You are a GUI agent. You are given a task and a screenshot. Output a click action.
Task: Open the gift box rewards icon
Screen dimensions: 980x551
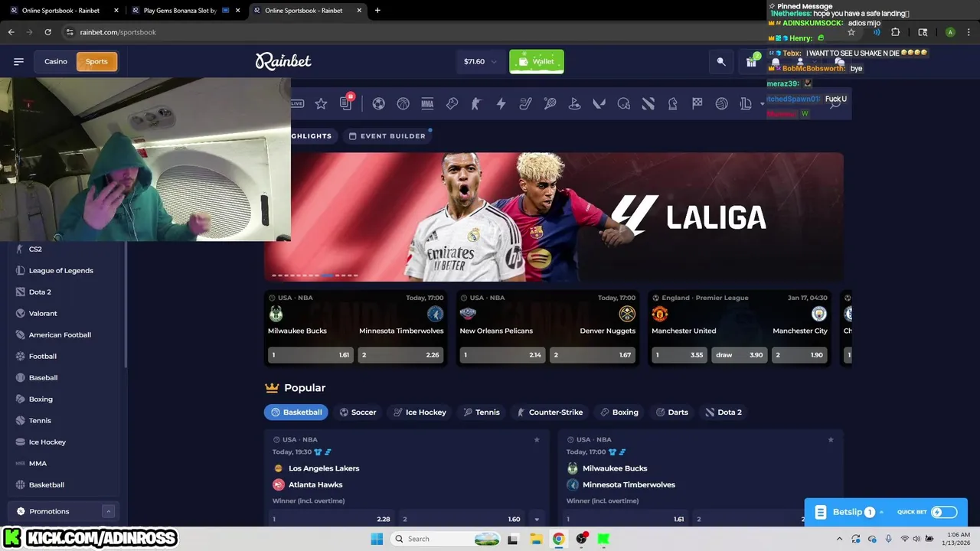(x=752, y=61)
